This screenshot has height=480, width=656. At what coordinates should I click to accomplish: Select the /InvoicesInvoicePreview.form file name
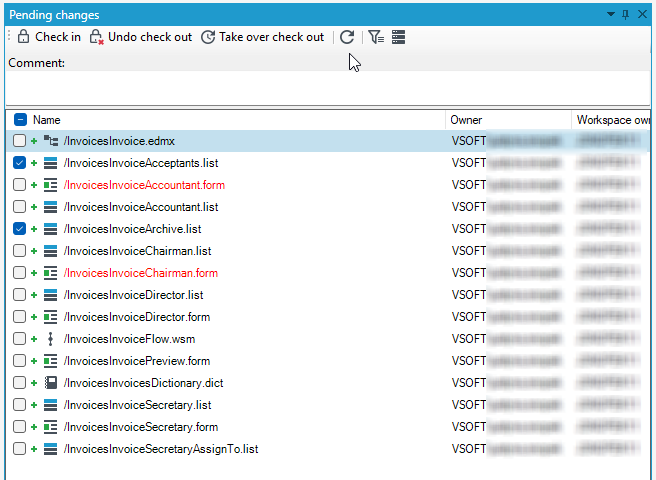(137, 361)
